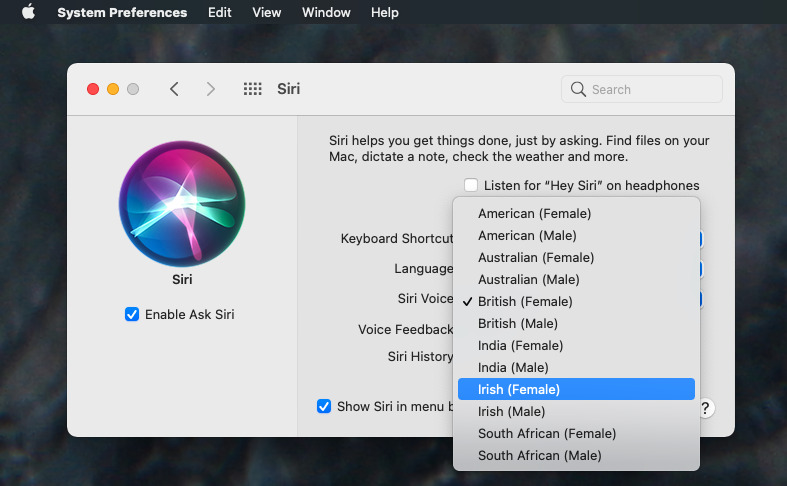787x486 pixels.
Task: Choose Irish (Female) from voice list
Action: coord(519,389)
